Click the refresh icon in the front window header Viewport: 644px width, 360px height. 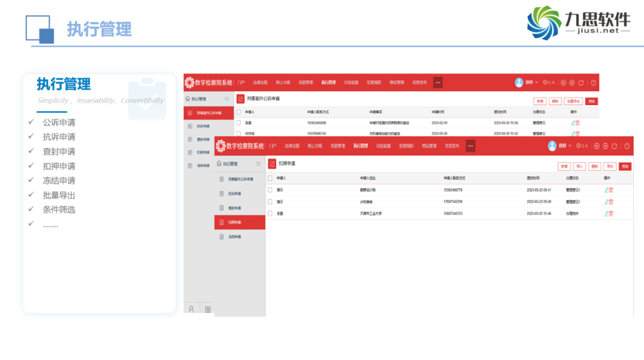(614, 146)
